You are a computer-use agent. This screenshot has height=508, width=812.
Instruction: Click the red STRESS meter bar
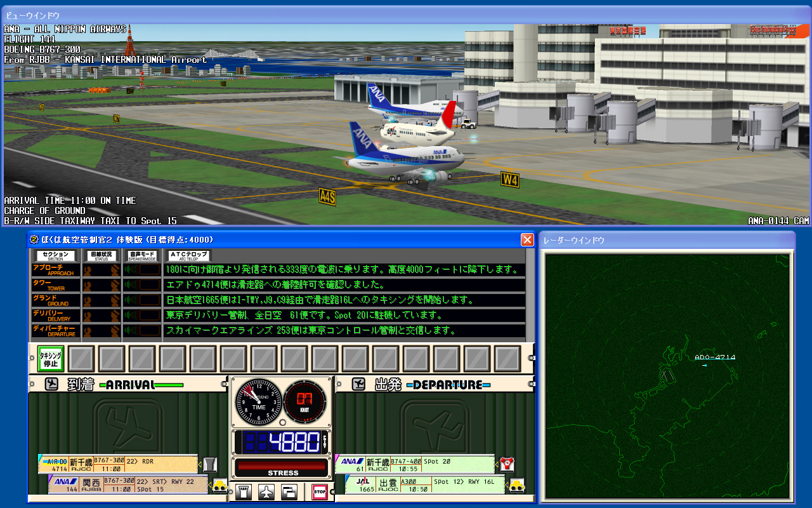[x=283, y=465]
